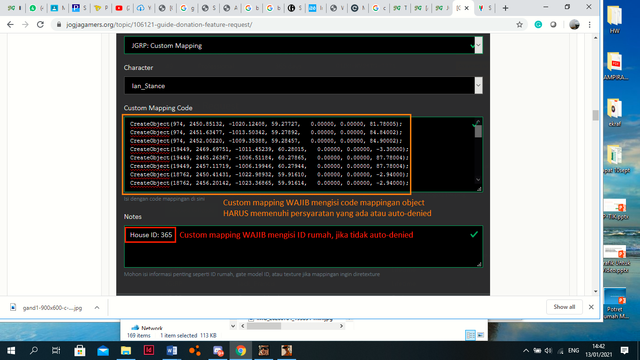The width and height of the screenshot is (640, 360).
Task: Select Network in the File Explorer window
Action: coord(147,328)
